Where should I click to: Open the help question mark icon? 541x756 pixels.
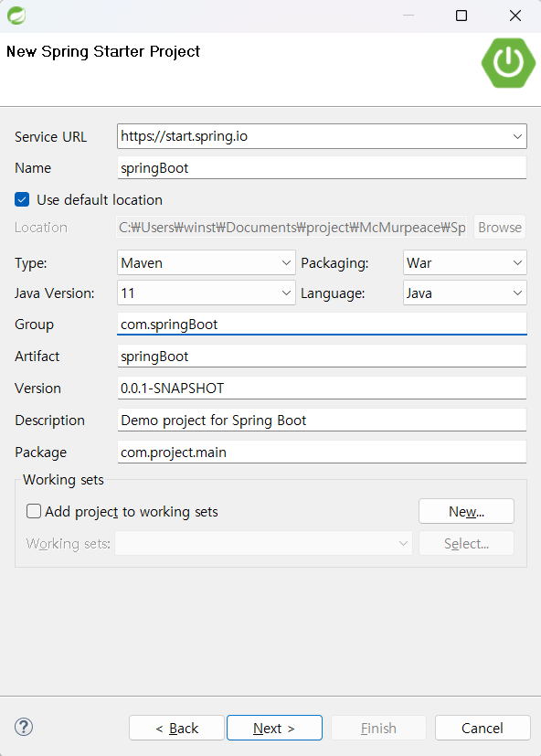24,727
